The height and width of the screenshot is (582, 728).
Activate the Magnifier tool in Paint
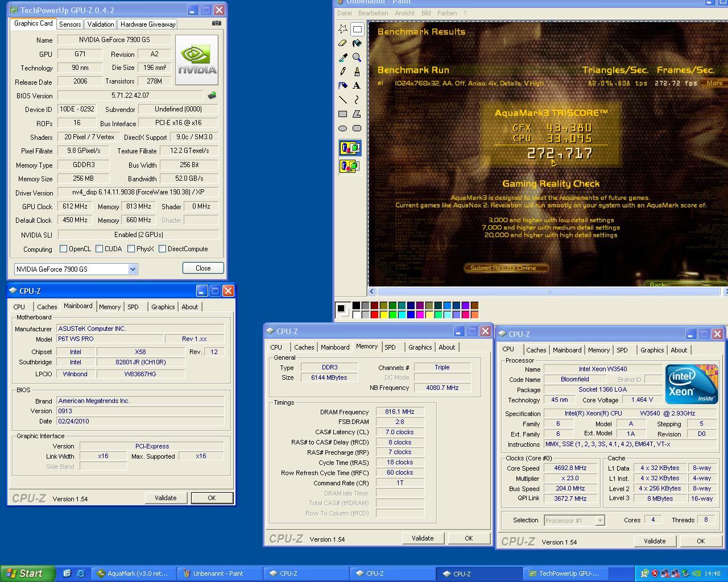click(357, 57)
